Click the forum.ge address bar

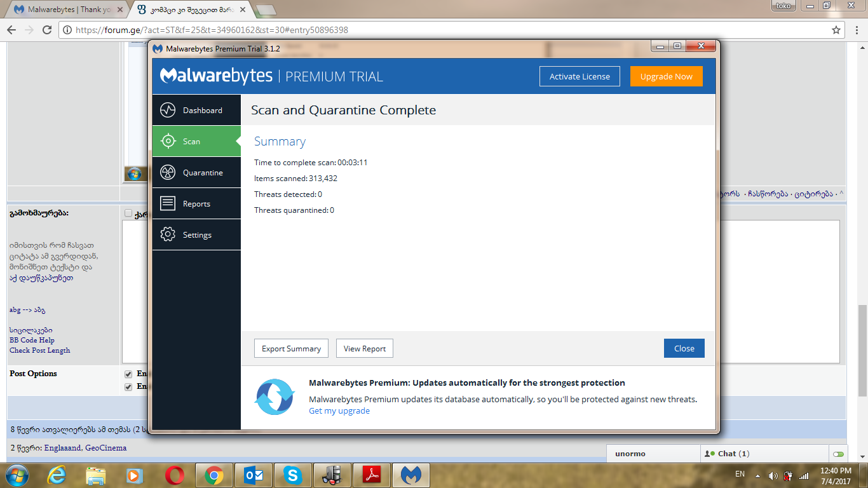[451, 30]
